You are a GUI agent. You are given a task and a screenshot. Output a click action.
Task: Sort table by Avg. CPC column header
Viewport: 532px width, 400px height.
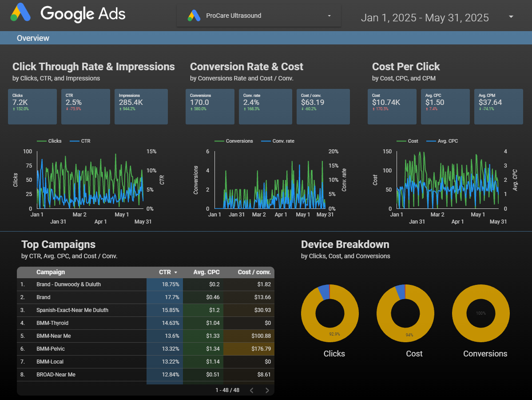point(206,272)
